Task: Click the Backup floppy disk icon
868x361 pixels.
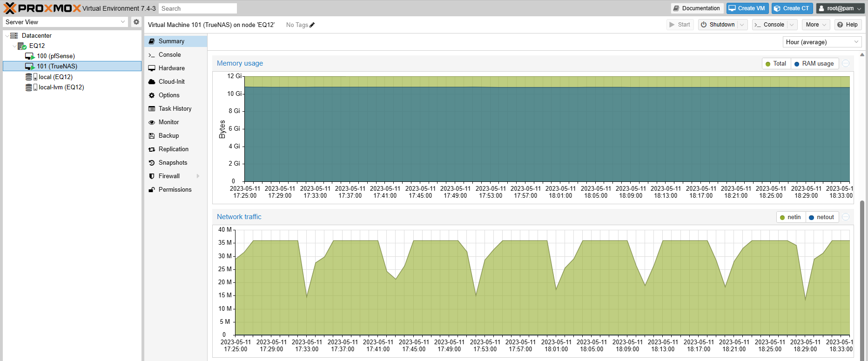Action: pos(152,135)
